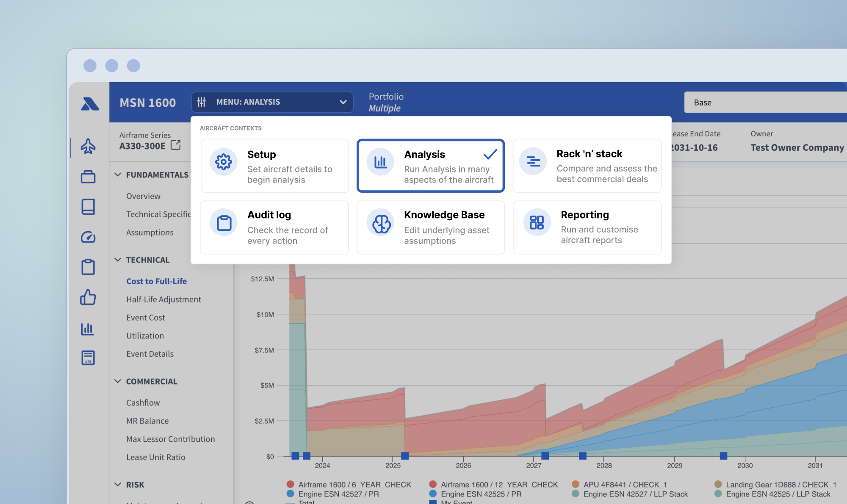
Task: Open Lease Unit Ratio page
Action: pos(156,457)
